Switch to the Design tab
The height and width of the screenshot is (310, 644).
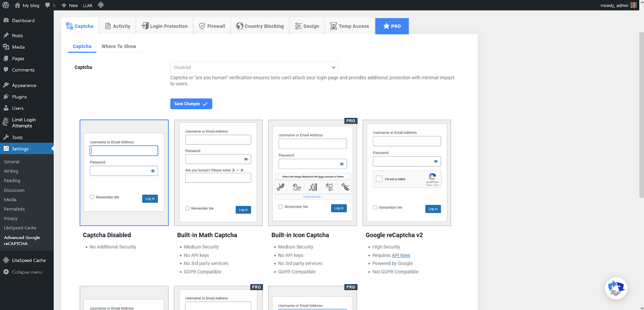307,26
